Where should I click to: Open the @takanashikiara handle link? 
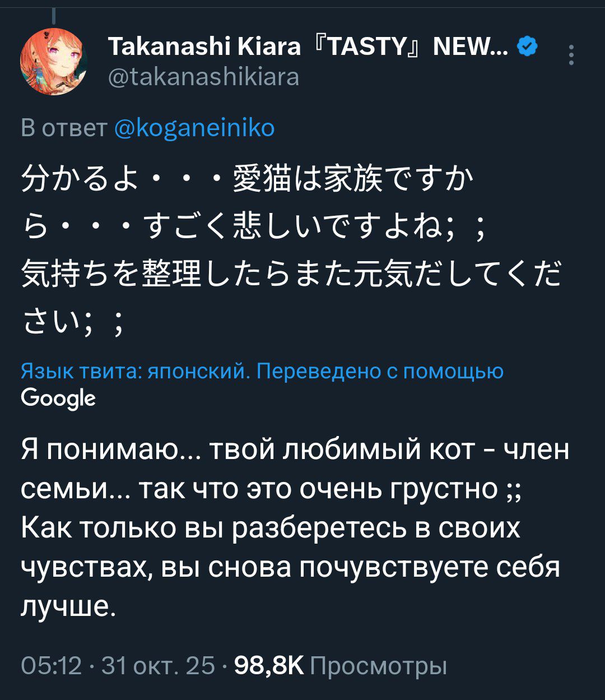point(203,77)
